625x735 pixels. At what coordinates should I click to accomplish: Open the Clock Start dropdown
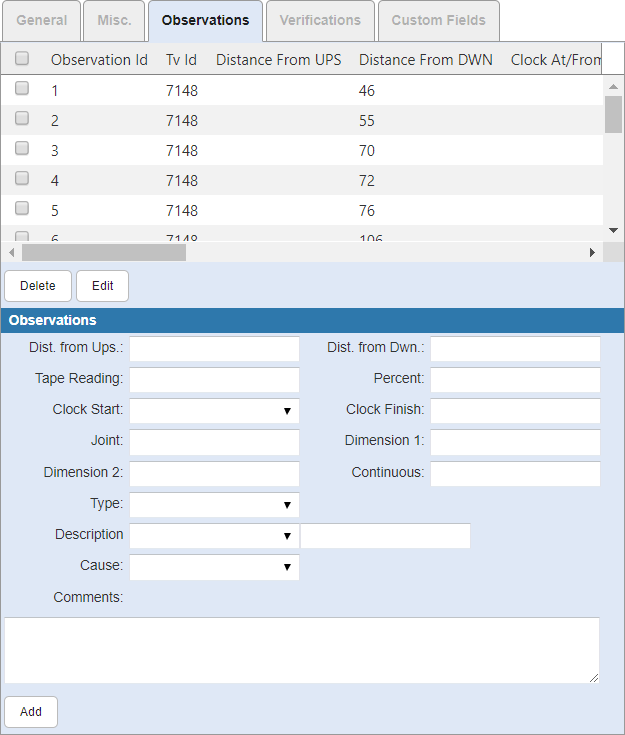click(214, 411)
